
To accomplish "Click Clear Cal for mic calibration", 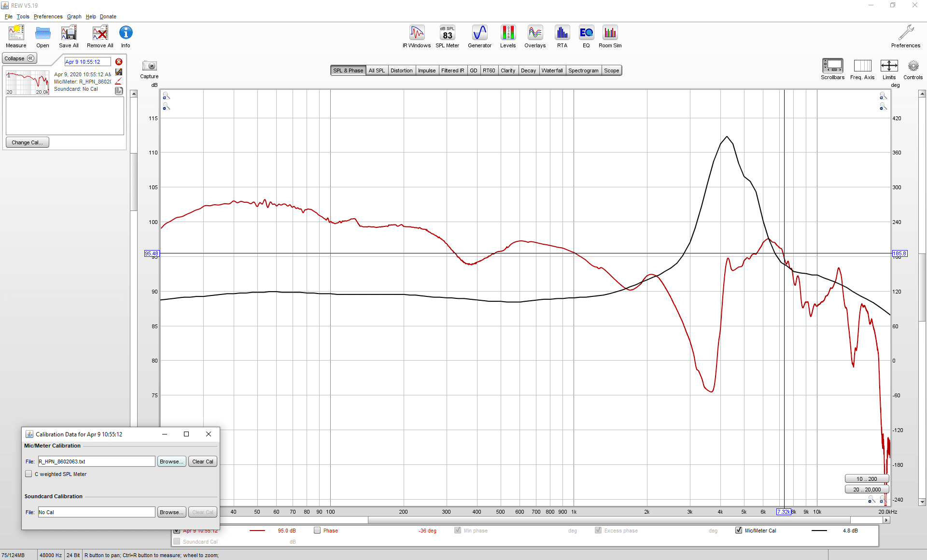I will point(202,462).
